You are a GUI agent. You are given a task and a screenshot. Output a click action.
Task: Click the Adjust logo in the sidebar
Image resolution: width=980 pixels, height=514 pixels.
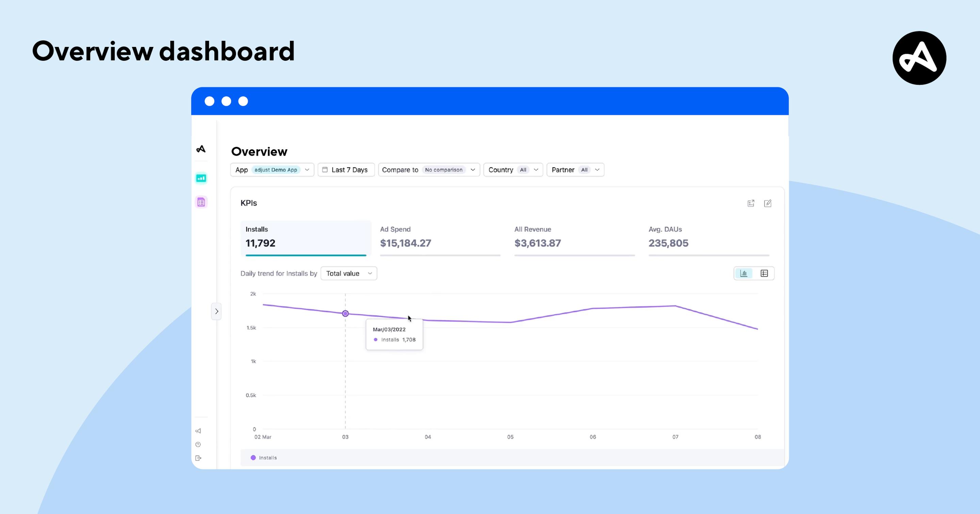tap(201, 149)
